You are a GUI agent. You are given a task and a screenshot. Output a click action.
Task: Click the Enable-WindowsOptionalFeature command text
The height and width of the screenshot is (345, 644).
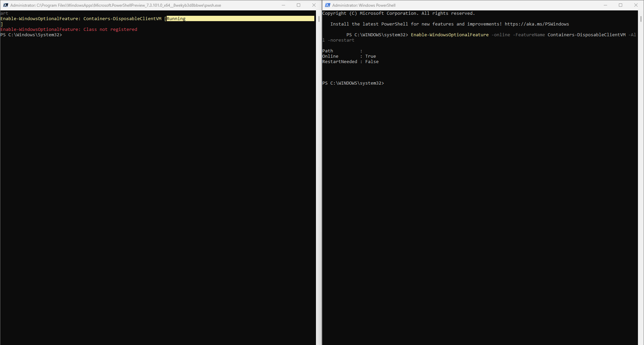(449, 35)
